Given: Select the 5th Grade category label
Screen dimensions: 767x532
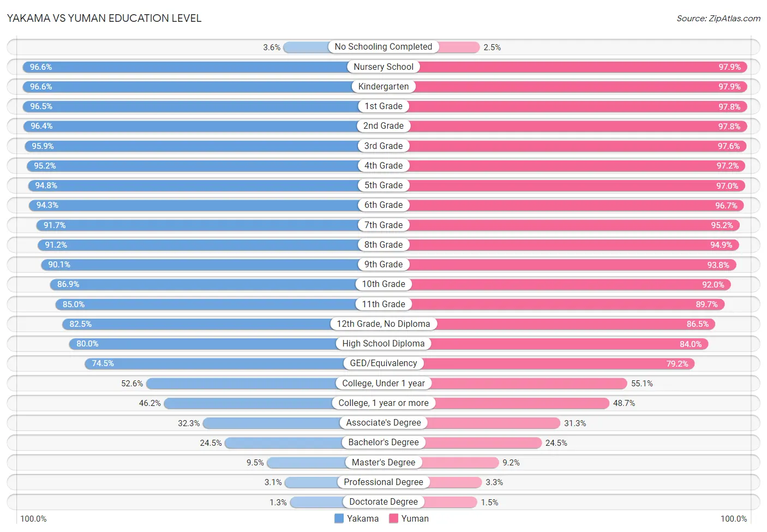Looking at the screenshot, I should (383, 186).
